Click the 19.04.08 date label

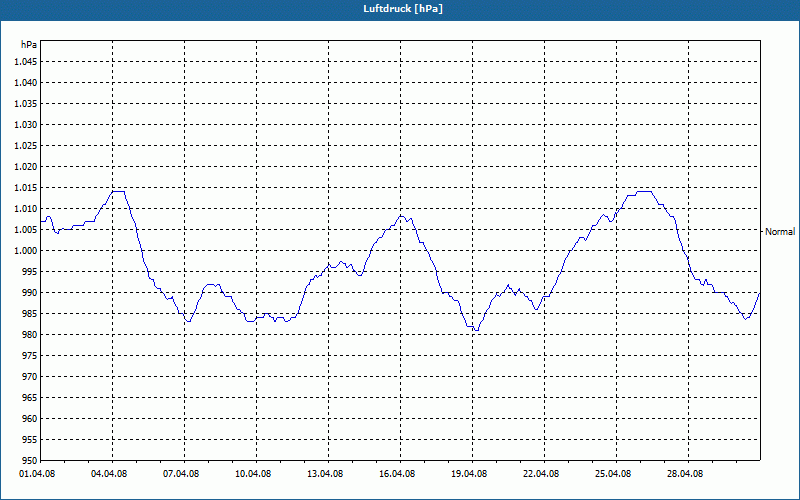point(469,474)
